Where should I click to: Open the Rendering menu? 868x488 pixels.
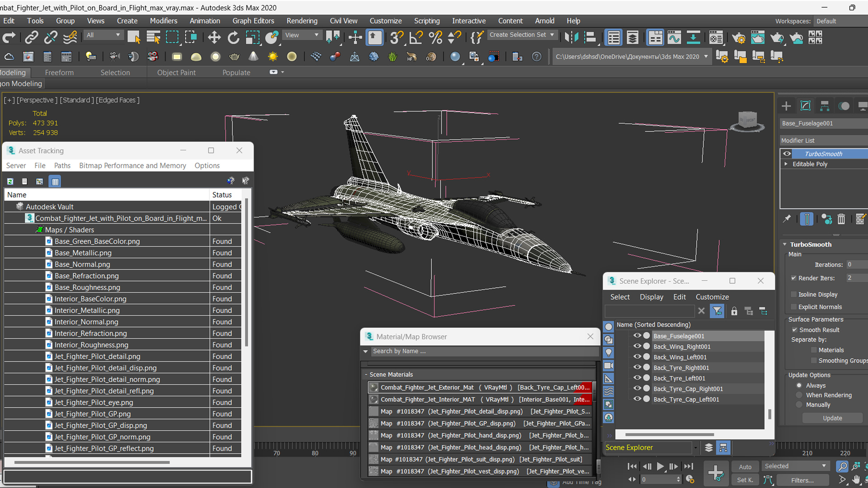[302, 21]
